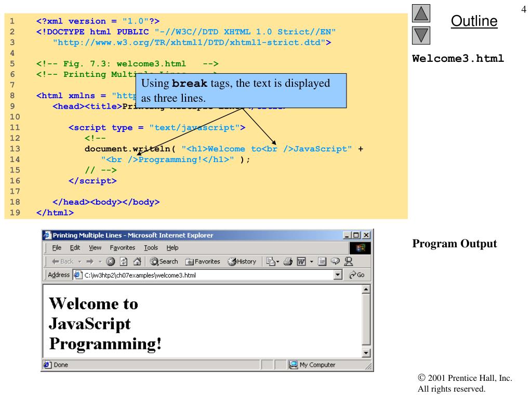The width and height of the screenshot is (532, 399).
Task: Open the Favorites toolbar button
Action: [203, 262]
